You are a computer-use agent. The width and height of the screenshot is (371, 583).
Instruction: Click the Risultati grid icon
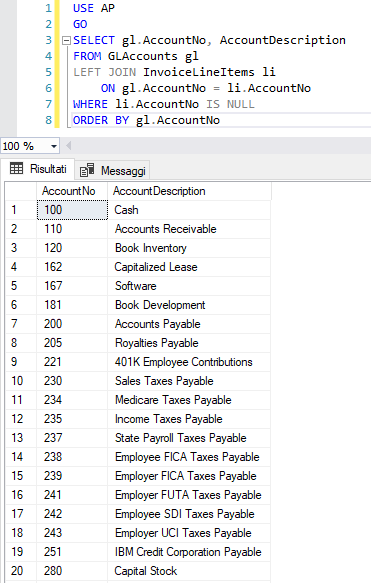tap(16, 168)
